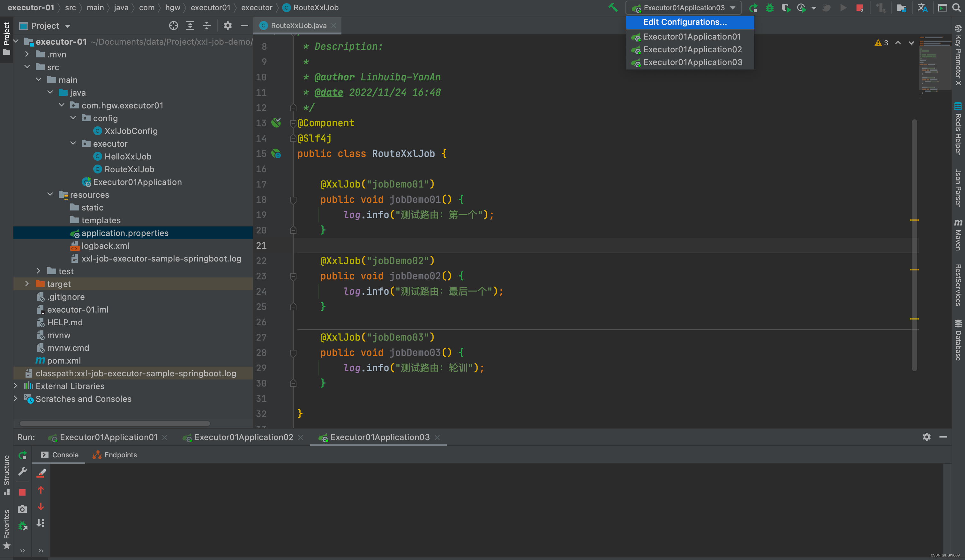Click gutter class icon on line 15
The height and width of the screenshot is (560, 965).
[276, 153]
